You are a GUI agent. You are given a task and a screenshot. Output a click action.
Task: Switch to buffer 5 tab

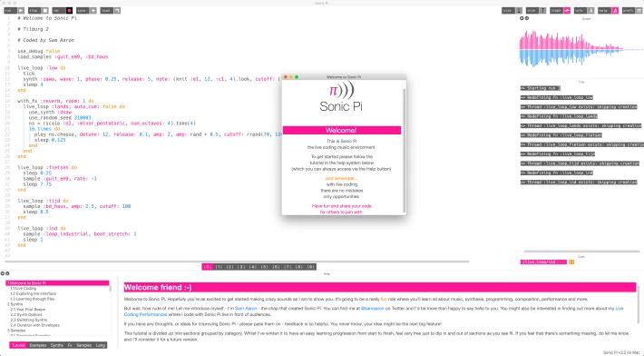pos(265,267)
